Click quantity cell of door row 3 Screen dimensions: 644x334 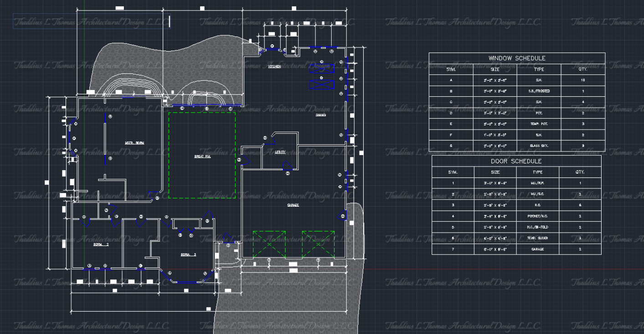[x=580, y=205]
